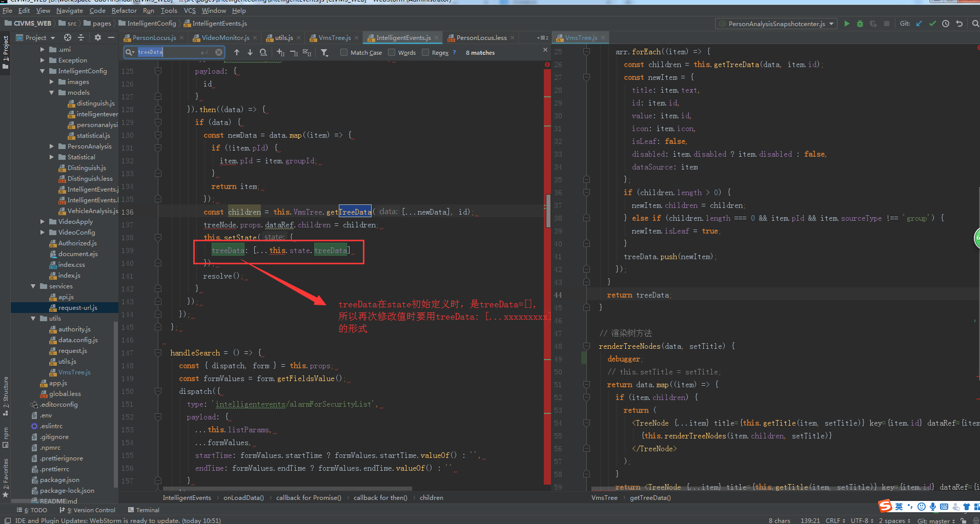980x524 pixels.
Task: Switch to the PersonLocus.js tab
Action: click(x=154, y=37)
